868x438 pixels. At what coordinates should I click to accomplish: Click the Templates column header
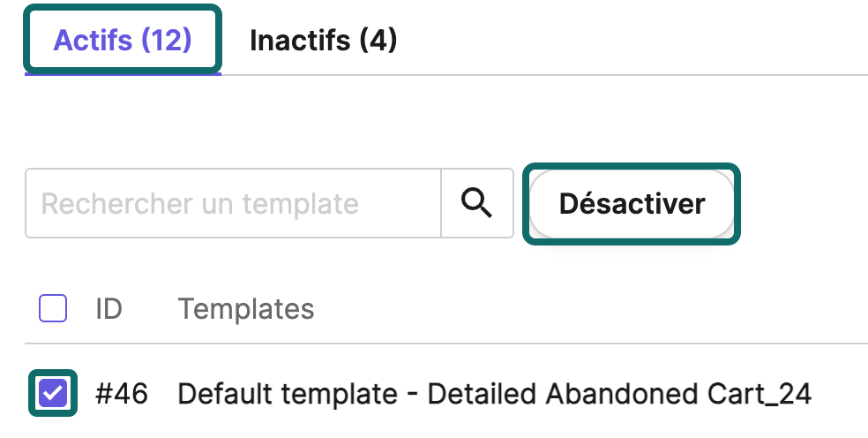[246, 308]
